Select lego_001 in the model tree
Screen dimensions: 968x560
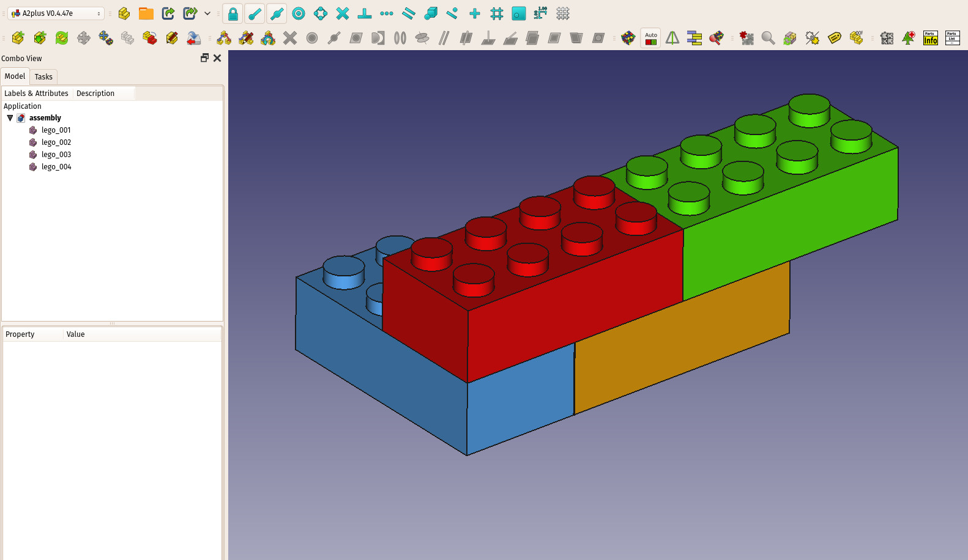(56, 130)
